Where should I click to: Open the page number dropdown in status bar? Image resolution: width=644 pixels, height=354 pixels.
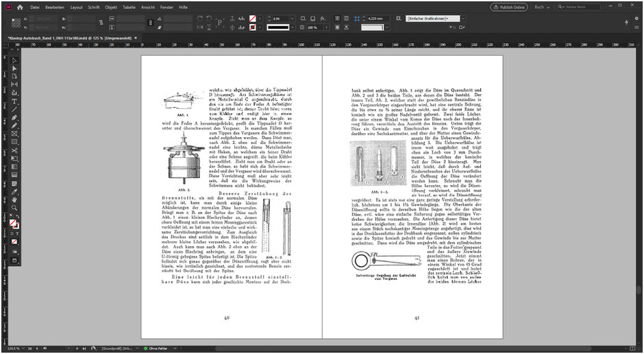69,349
